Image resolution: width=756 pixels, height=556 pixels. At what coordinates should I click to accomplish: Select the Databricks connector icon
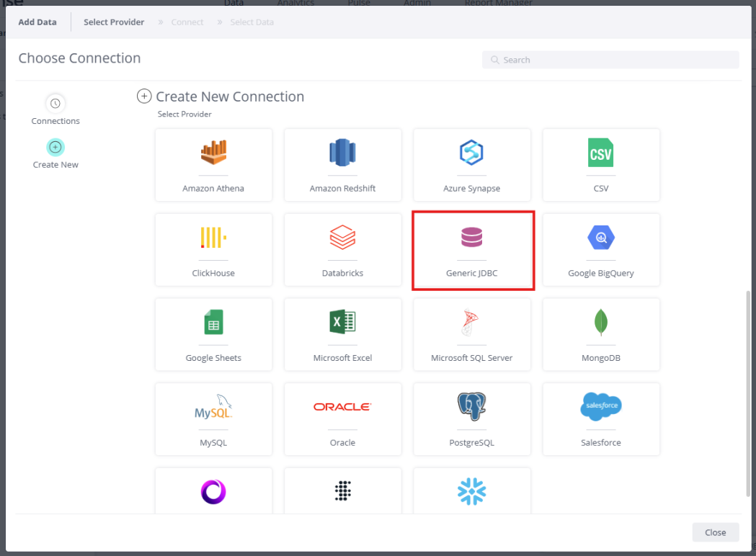click(x=342, y=238)
